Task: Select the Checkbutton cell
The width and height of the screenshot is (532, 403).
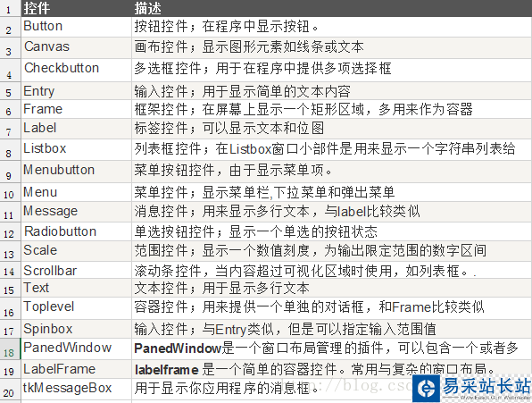Action: tap(77, 70)
